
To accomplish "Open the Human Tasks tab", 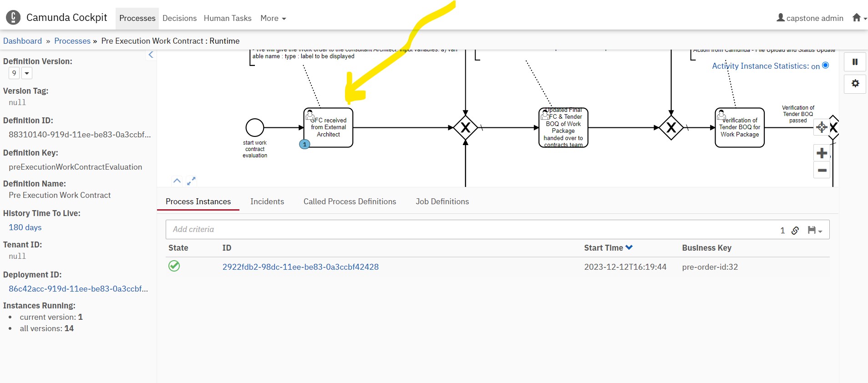I will (228, 18).
